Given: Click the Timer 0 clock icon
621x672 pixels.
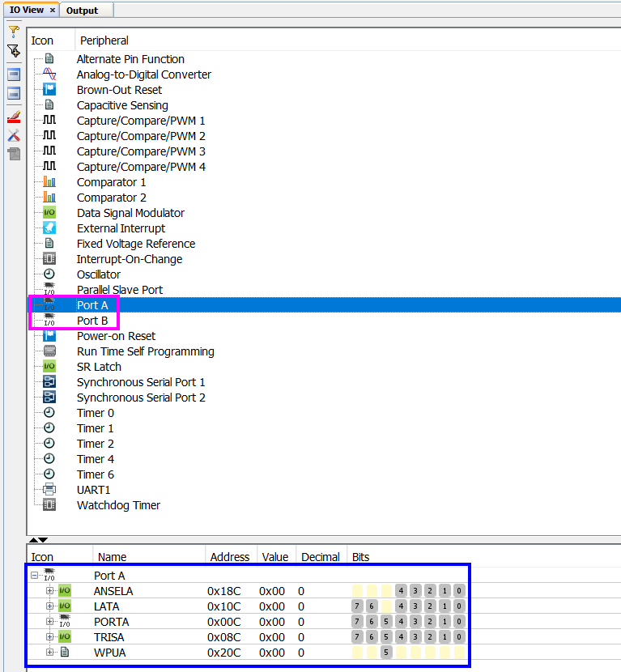Looking at the screenshot, I should [x=49, y=412].
